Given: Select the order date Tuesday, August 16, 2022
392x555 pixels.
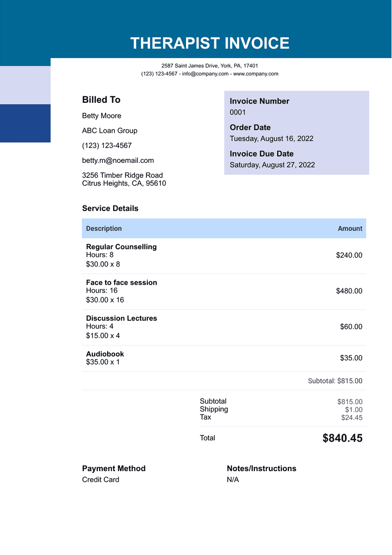Looking at the screenshot, I should pyautogui.click(x=271, y=139).
